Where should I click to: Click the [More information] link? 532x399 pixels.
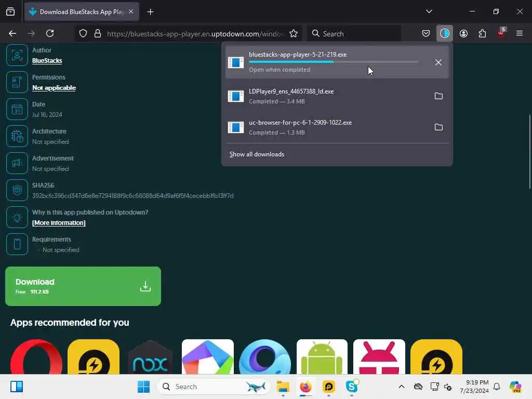click(x=59, y=223)
